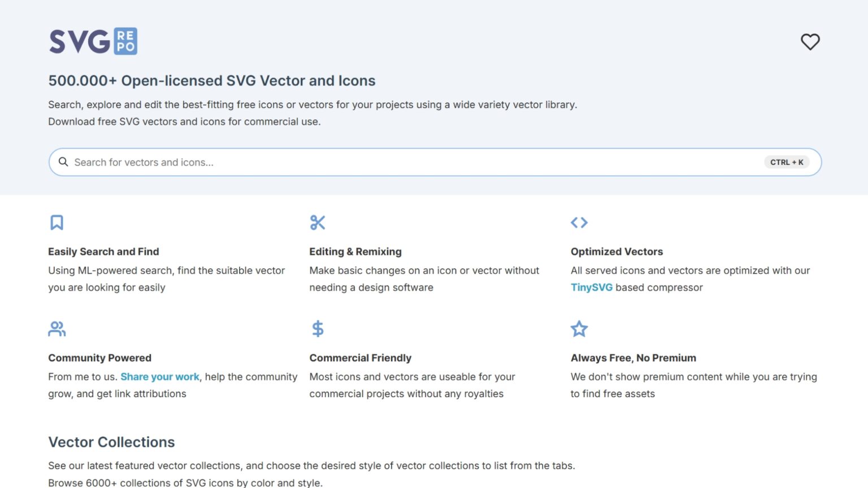Click the heart favorites icon
This screenshot has width=868, height=488.
[x=810, y=42]
